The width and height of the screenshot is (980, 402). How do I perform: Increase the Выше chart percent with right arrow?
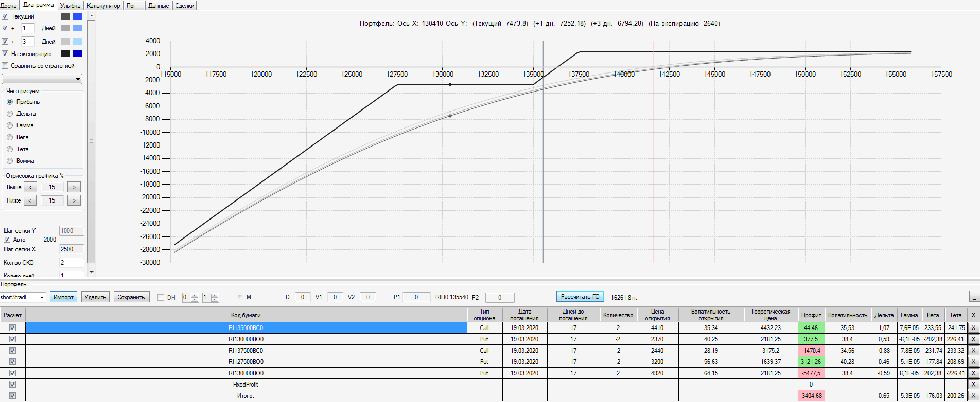[74, 187]
